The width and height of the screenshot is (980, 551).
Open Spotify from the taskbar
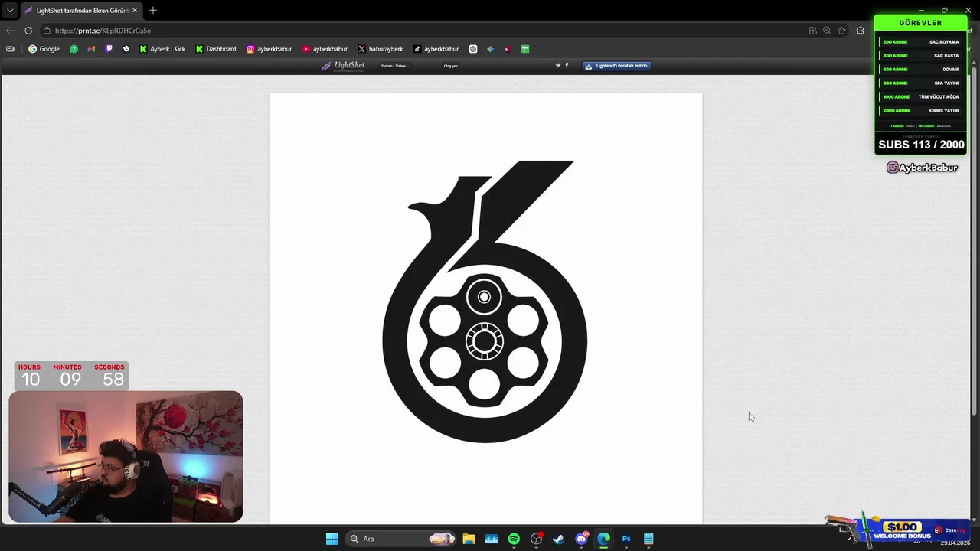514,539
